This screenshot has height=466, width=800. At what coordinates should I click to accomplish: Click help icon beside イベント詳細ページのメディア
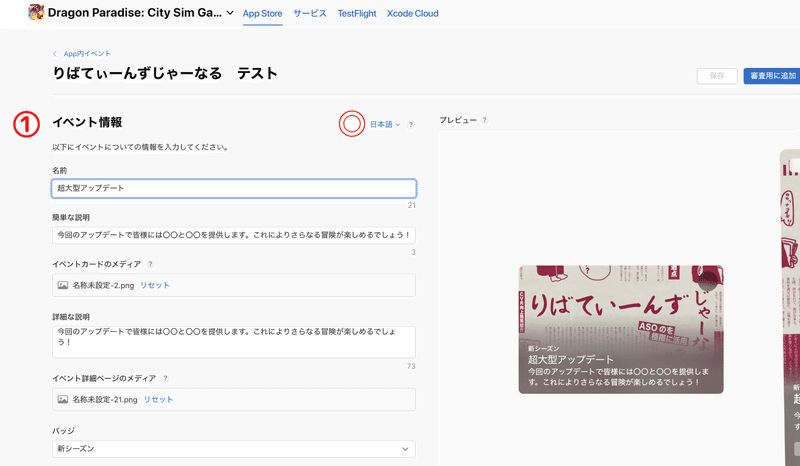pyautogui.click(x=165, y=378)
